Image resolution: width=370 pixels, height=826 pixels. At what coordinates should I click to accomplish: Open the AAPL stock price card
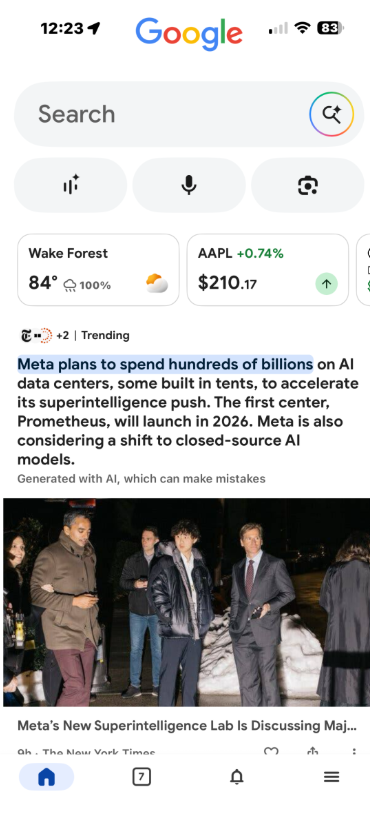tap(268, 270)
